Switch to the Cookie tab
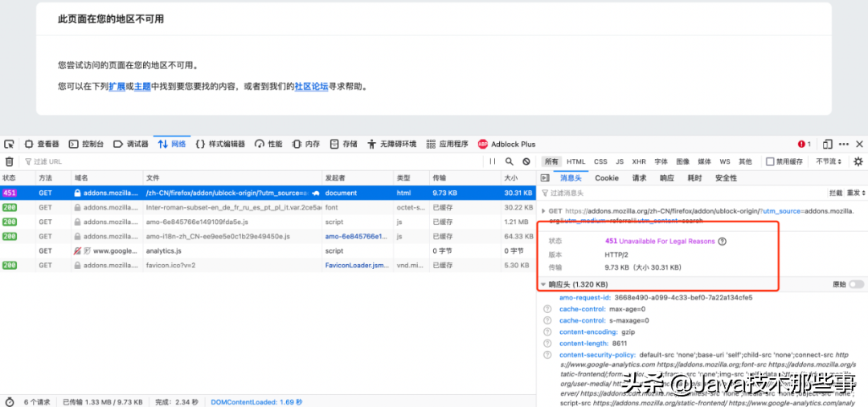The height and width of the screenshot is (407, 868). point(607,178)
